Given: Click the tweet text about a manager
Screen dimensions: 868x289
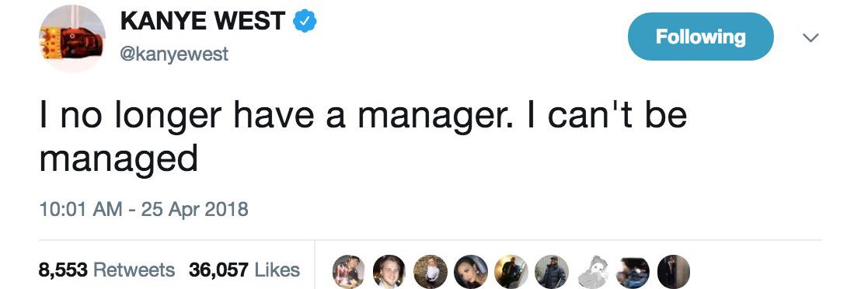Looking at the screenshot, I should tap(363, 137).
